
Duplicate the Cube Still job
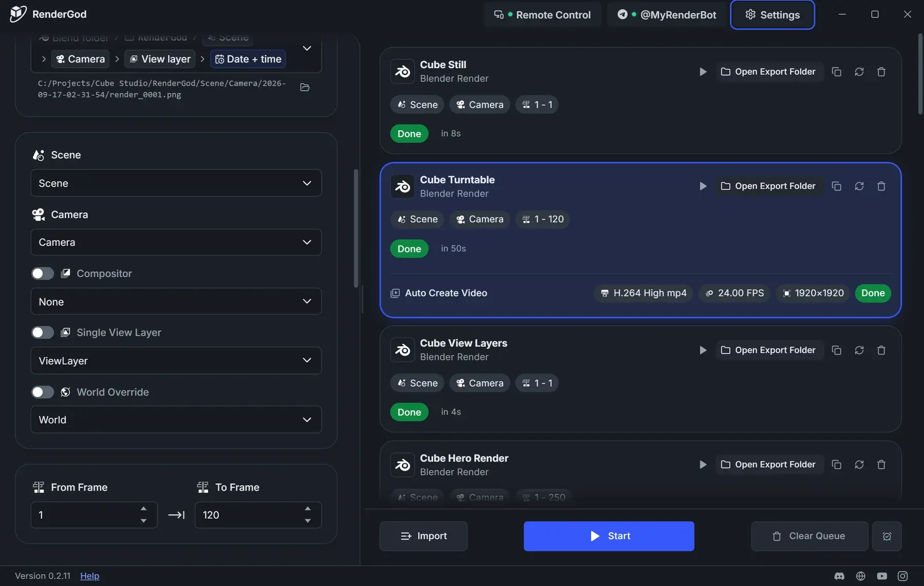[836, 72]
